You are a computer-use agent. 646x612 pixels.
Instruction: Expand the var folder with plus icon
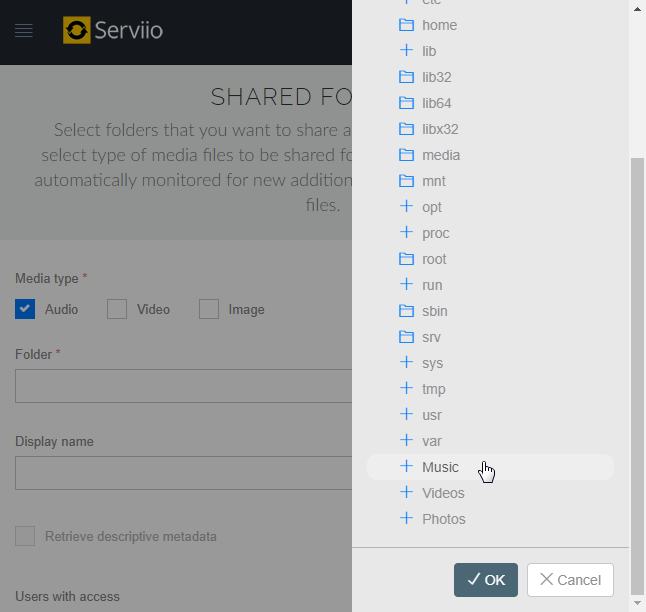tap(407, 440)
